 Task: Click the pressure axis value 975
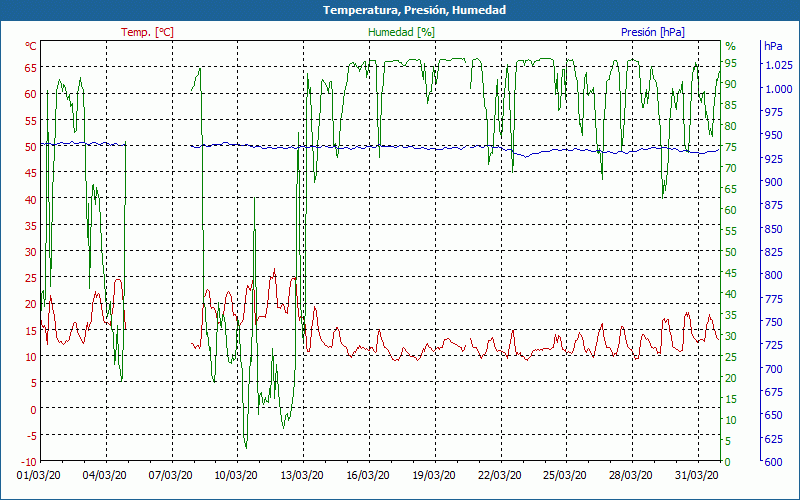(772, 112)
